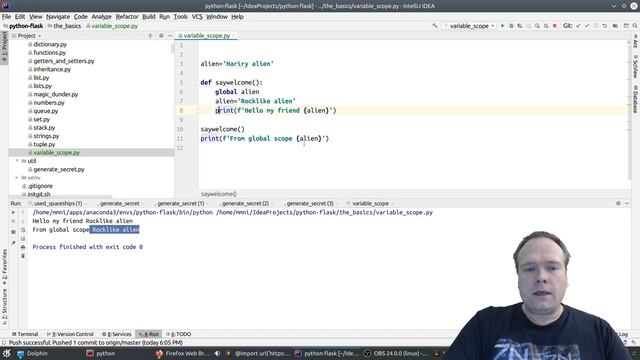
Task: Open the Refactor menu
Action: 127,17
